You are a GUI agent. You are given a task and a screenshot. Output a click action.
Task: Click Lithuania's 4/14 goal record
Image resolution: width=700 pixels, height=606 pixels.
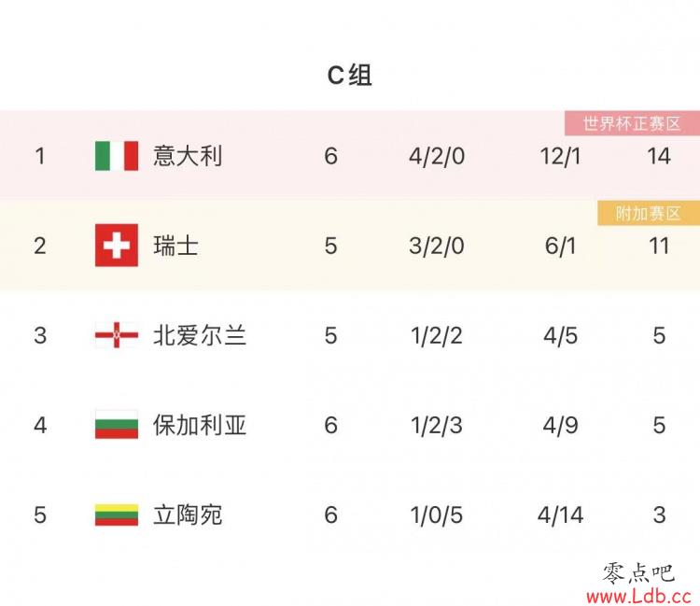pos(560,514)
